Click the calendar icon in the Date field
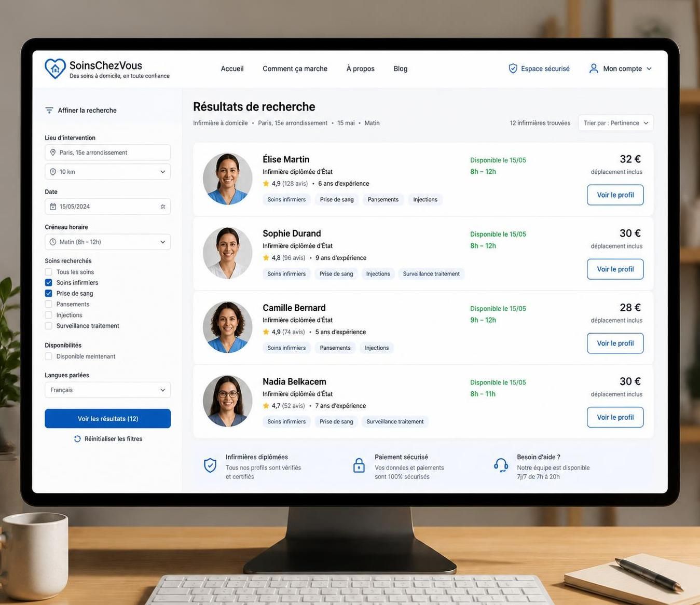Screen dimensions: 700x605 point(52,207)
